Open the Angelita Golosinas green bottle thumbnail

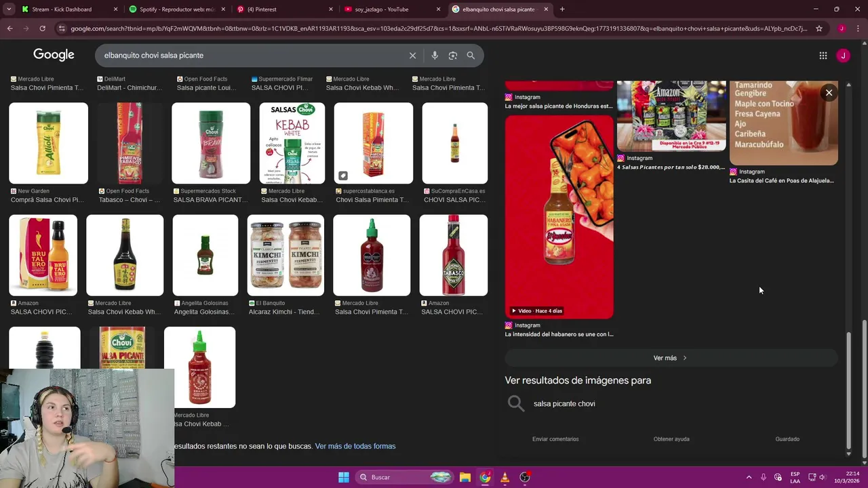coord(205,255)
